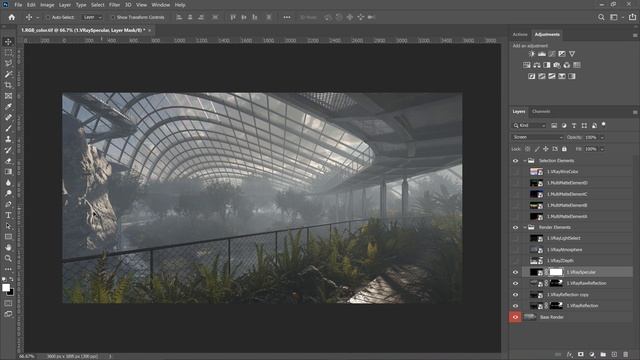Go to Home screen icon
This screenshot has width=640, height=360.
click(x=11, y=17)
